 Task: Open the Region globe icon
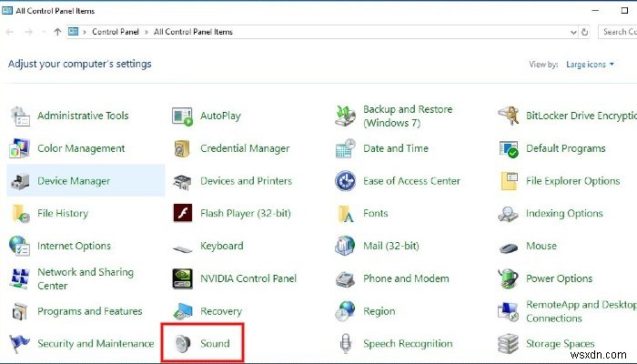tap(345, 311)
